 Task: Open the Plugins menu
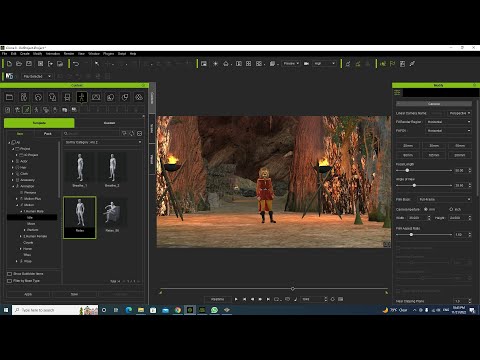pyautogui.click(x=108, y=54)
